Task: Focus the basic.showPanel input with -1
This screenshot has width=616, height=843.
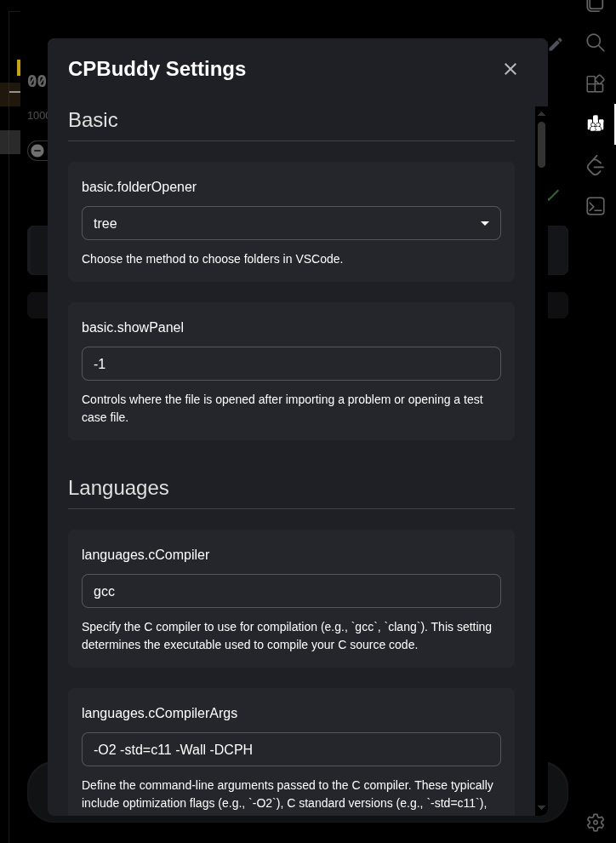Action: (x=291, y=364)
